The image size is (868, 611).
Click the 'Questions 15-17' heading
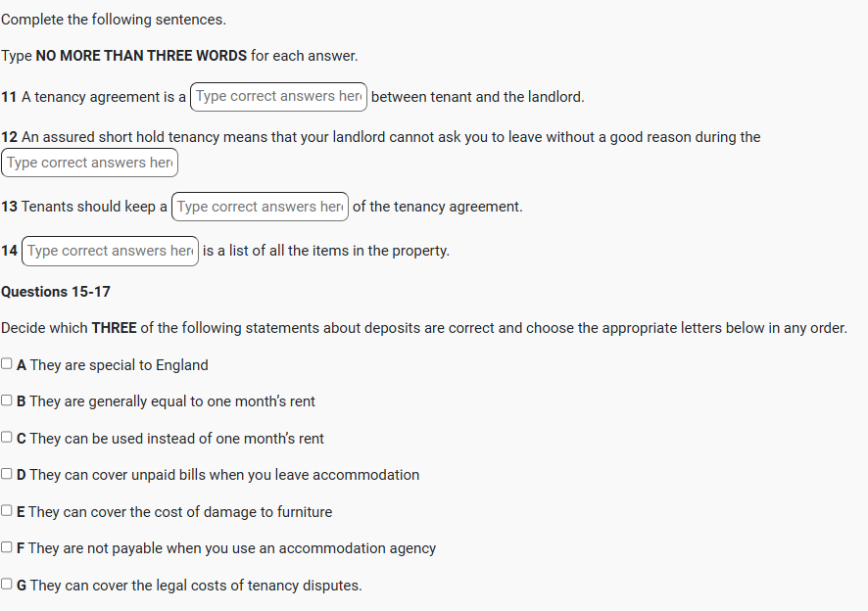pyautogui.click(x=56, y=292)
